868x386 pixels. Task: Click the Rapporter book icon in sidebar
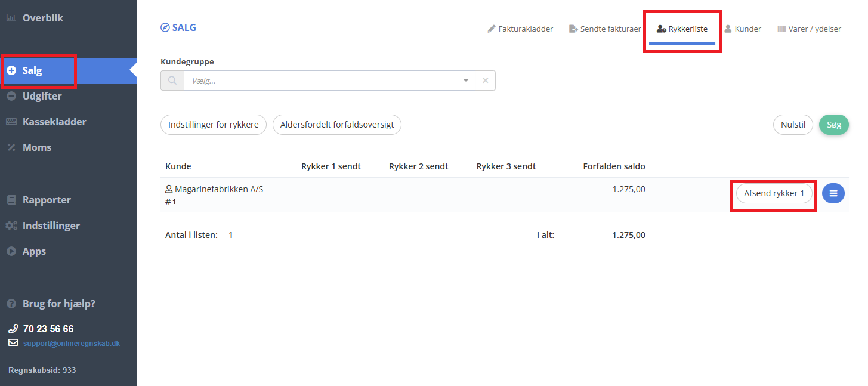pyautogui.click(x=11, y=200)
